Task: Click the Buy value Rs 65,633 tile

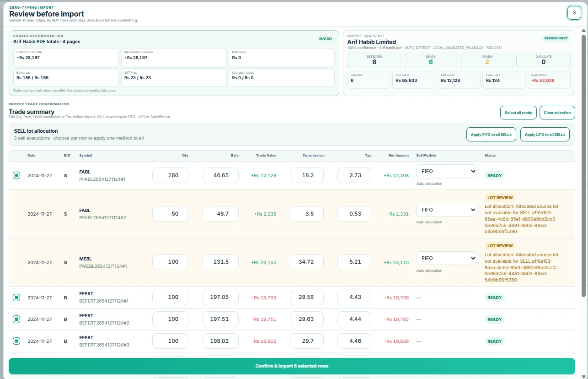Action: (414, 80)
